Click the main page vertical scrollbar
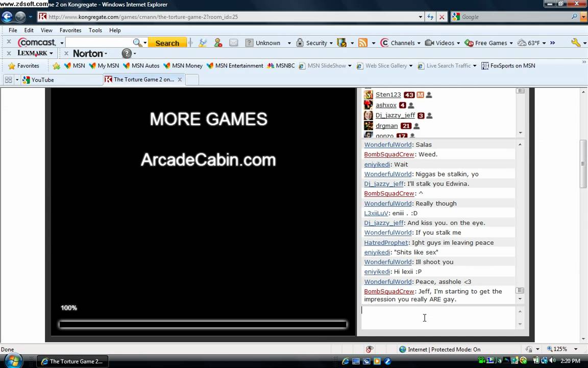Image resolution: width=588 pixels, height=368 pixels. 583,164
